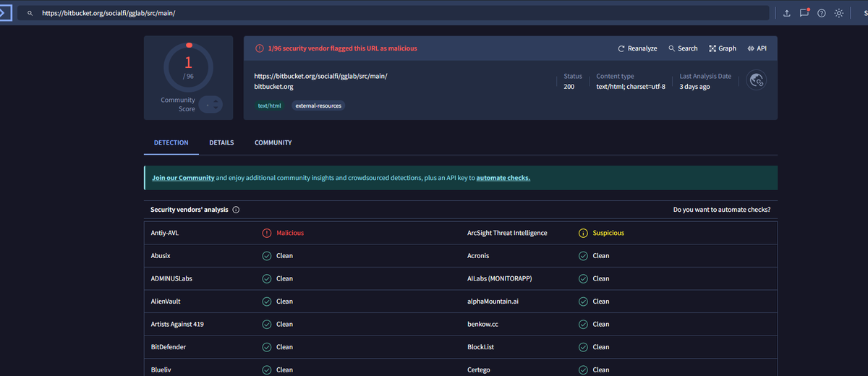Click the globe icon beside Last Analysis Date
868x376 pixels.
point(757,80)
